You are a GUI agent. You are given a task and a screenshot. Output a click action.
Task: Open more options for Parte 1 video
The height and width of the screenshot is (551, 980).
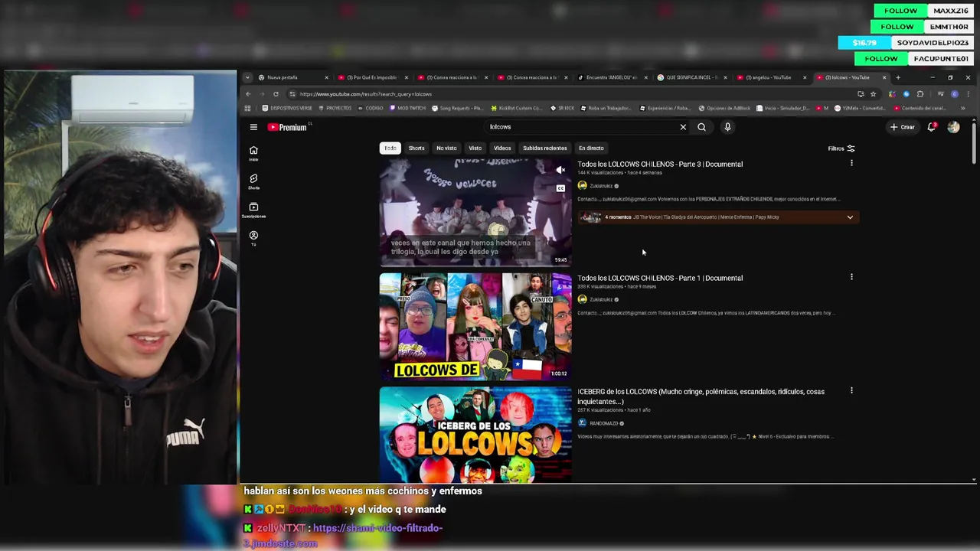coord(851,277)
